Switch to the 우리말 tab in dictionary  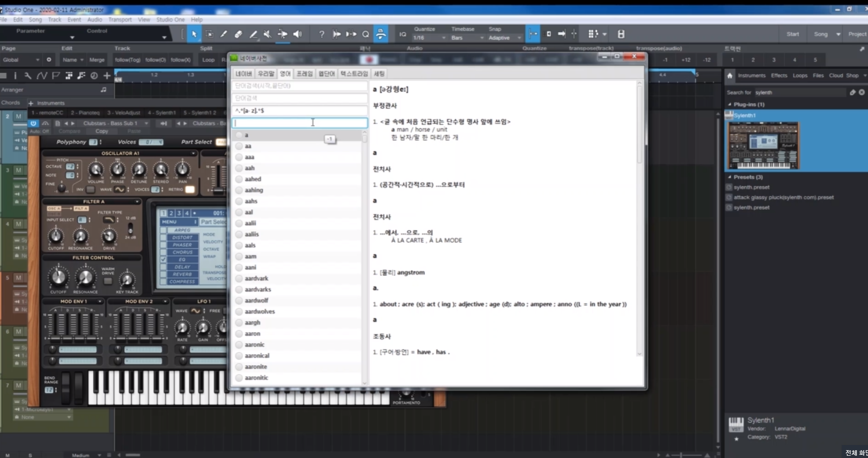pyautogui.click(x=266, y=74)
